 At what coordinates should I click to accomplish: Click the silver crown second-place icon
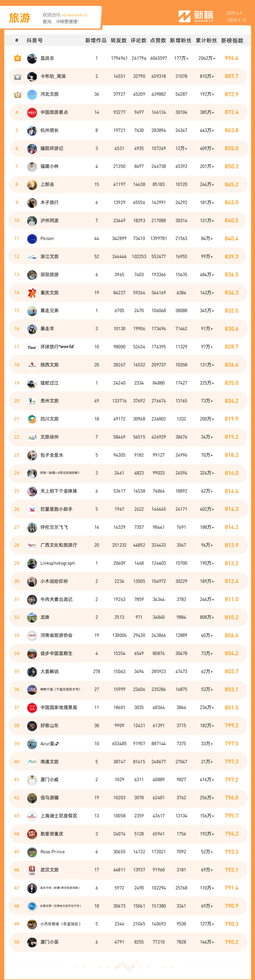pos(17,76)
